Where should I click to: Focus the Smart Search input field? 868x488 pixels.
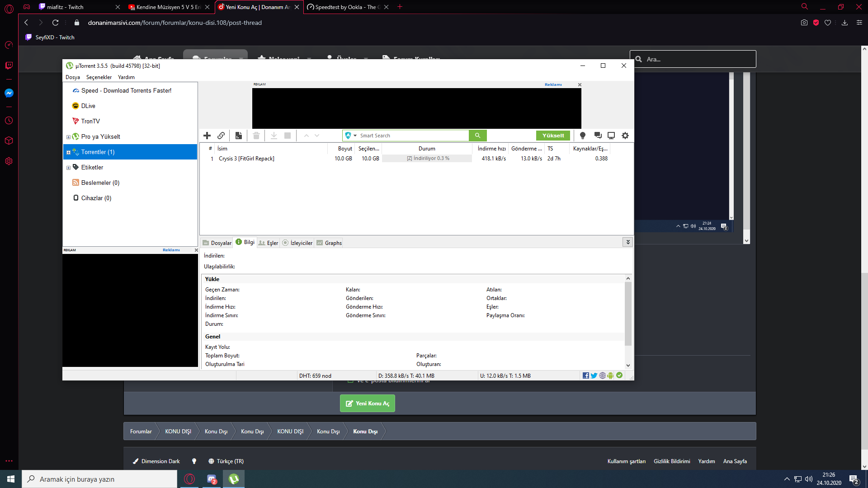coord(413,136)
